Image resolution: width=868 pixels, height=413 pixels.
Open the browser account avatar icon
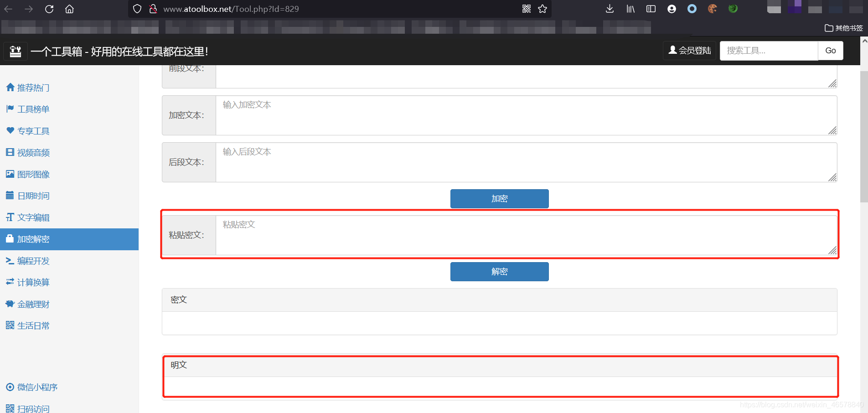(672, 9)
